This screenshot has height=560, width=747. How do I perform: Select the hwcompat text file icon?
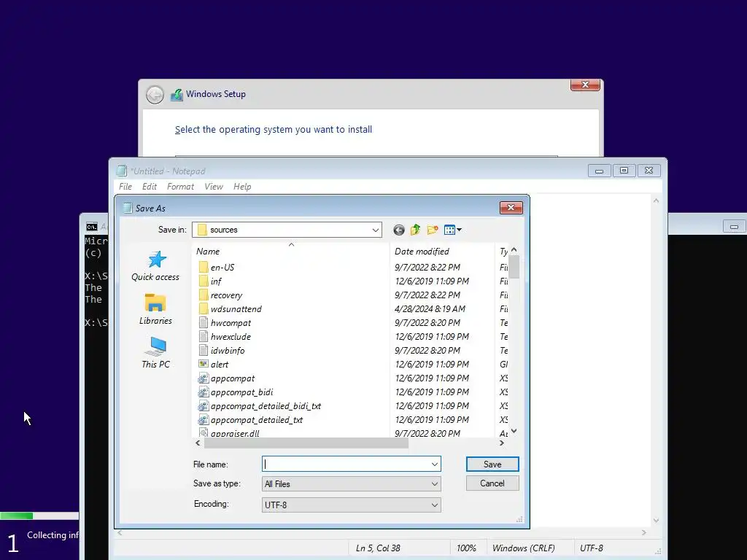(204, 322)
